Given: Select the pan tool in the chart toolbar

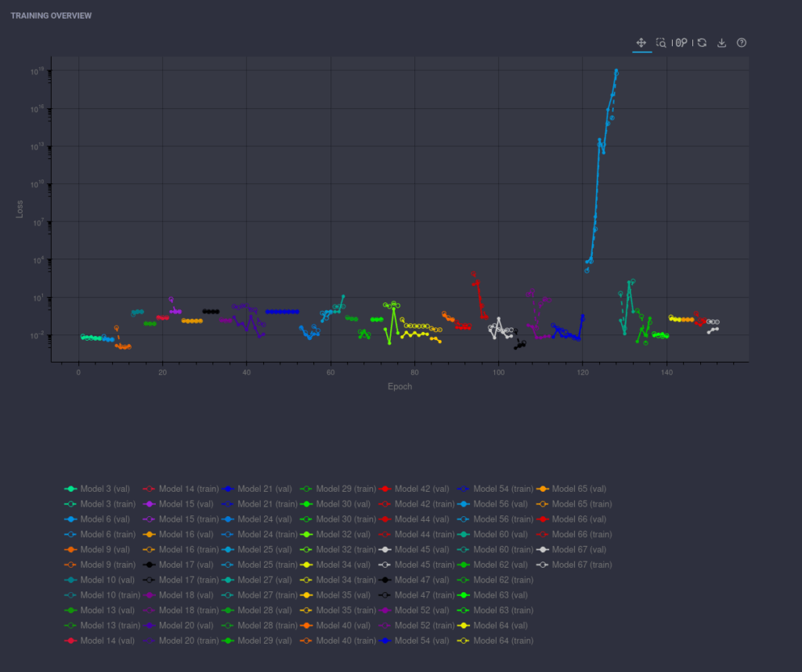Looking at the screenshot, I should coord(641,43).
